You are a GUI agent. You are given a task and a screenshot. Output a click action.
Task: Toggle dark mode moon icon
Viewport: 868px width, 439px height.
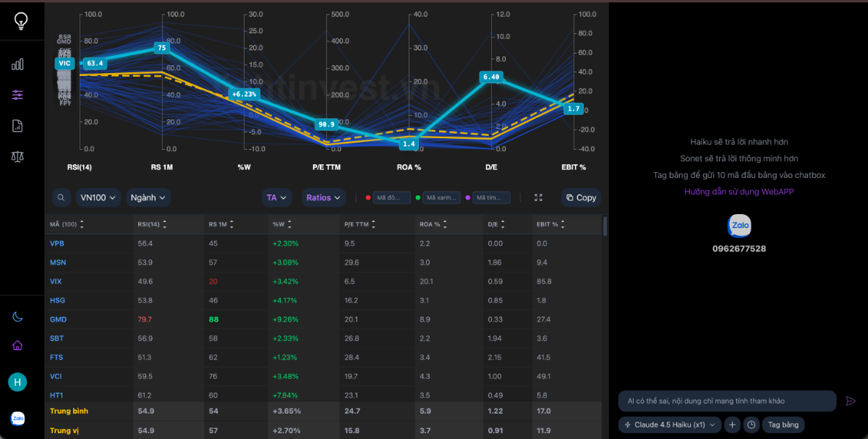click(x=18, y=317)
